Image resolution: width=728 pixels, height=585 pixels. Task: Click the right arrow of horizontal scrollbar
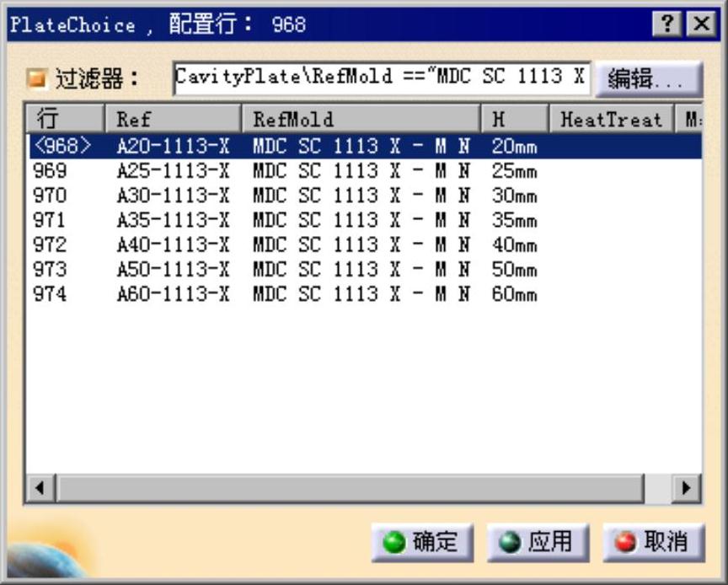click(686, 488)
